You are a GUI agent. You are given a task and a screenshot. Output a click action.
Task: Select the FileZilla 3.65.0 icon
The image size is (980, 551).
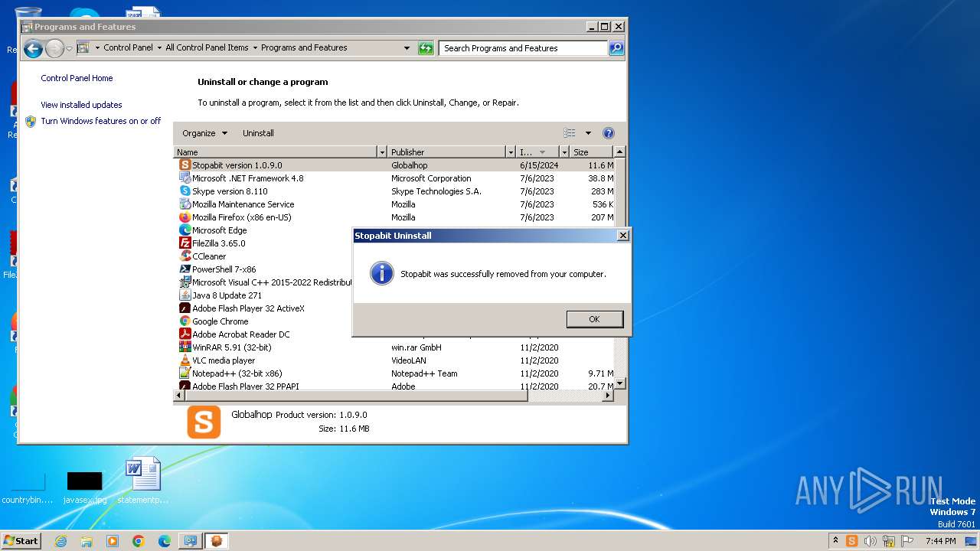[x=185, y=243]
